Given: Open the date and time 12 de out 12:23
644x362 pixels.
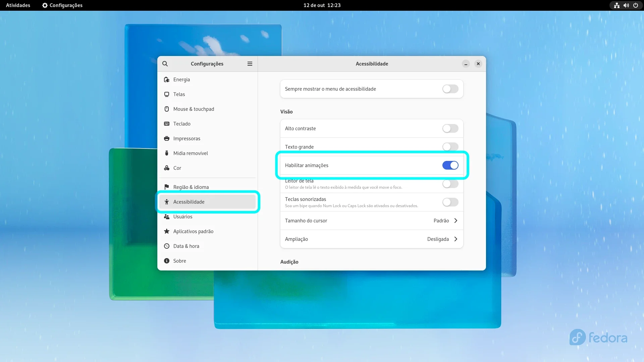Looking at the screenshot, I should [x=322, y=5].
